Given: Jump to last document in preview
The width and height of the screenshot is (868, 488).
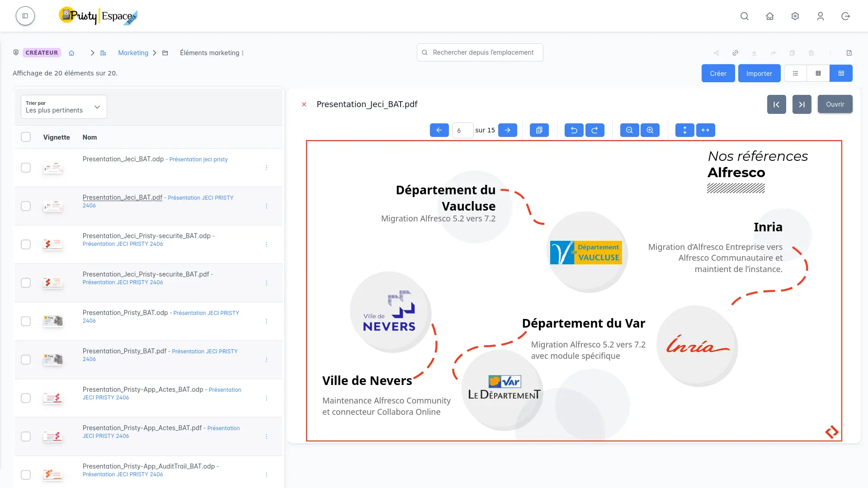Looking at the screenshot, I should click(802, 104).
